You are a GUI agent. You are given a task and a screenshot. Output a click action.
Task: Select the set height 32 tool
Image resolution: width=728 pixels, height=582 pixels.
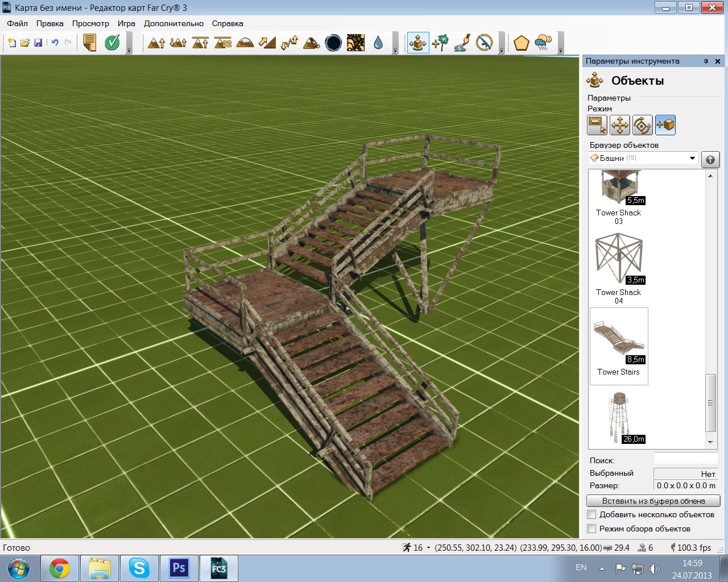pyautogui.click(x=222, y=43)
